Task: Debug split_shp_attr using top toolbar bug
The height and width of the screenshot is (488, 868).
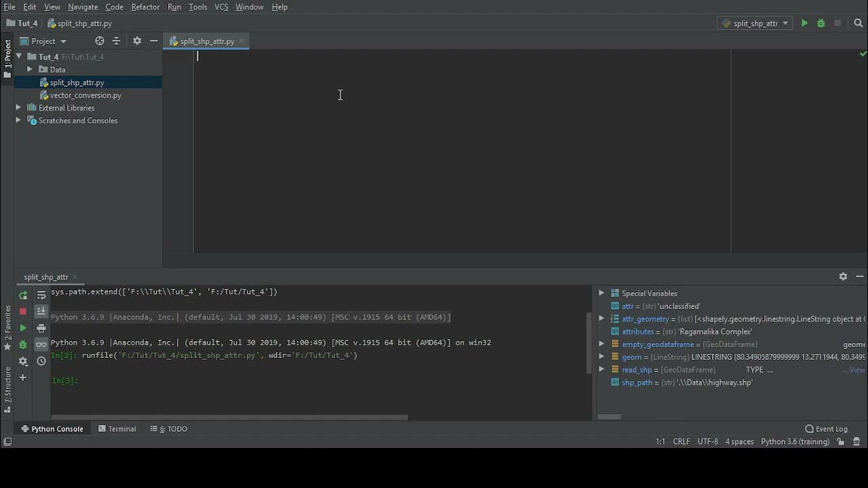Action: 821,23
